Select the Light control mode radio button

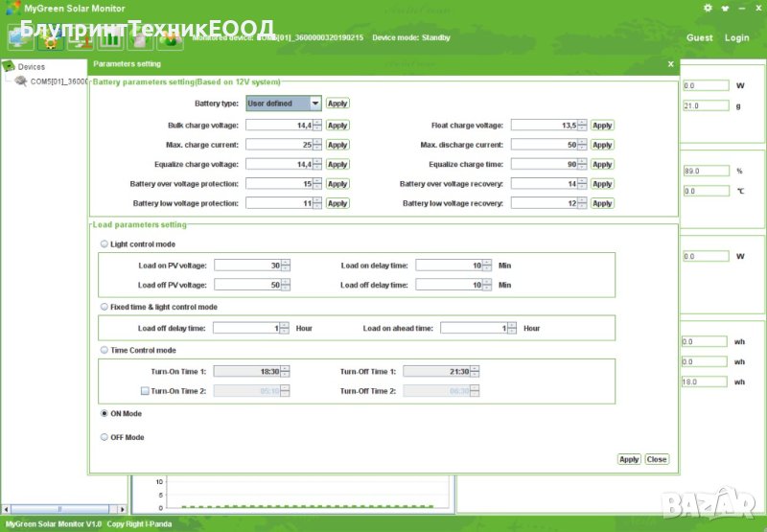105,244
